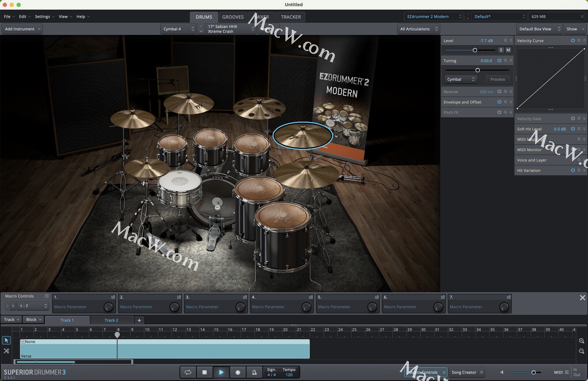Stop playback with the stop button
Viewport: 588px width, 381px height.
click(205, 372)
